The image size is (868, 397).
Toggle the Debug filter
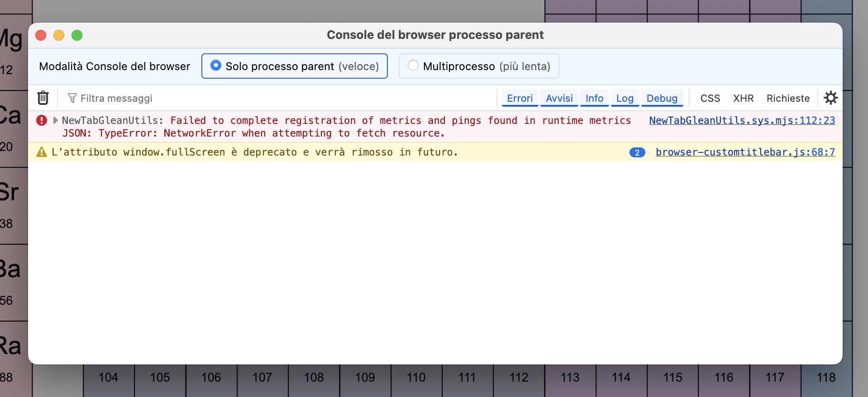click(x=662, y=98)
